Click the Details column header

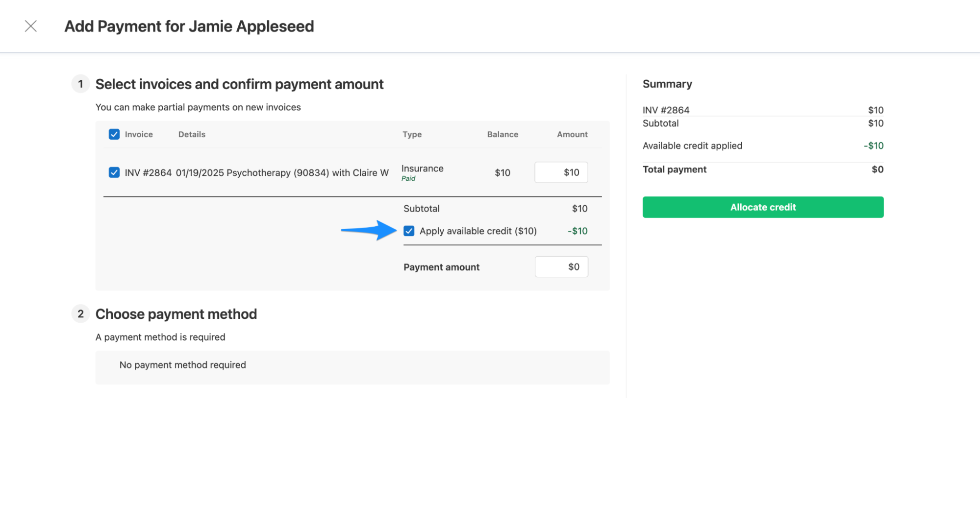pyautogui.click(x=191, y=134)
